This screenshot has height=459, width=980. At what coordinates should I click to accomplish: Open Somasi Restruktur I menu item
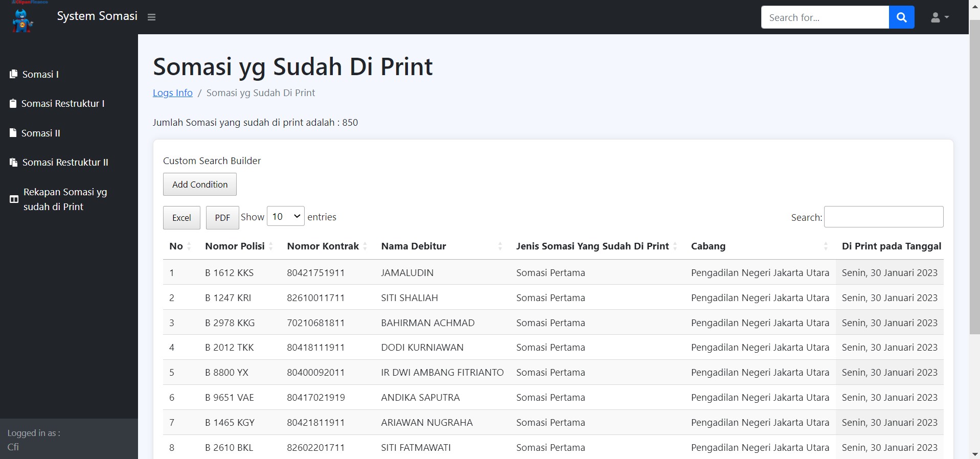click(x=63, y=103)
